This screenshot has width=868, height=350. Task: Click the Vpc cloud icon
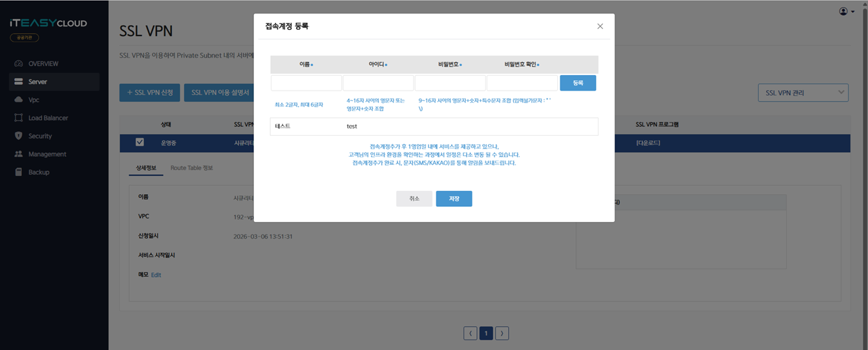coord(18,100)
